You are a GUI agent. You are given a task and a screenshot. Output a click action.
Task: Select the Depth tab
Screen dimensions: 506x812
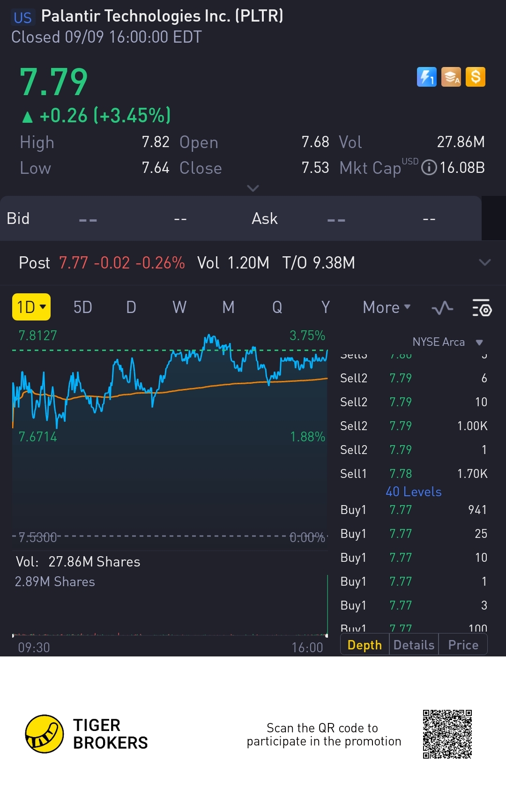(x=365, y=645)
